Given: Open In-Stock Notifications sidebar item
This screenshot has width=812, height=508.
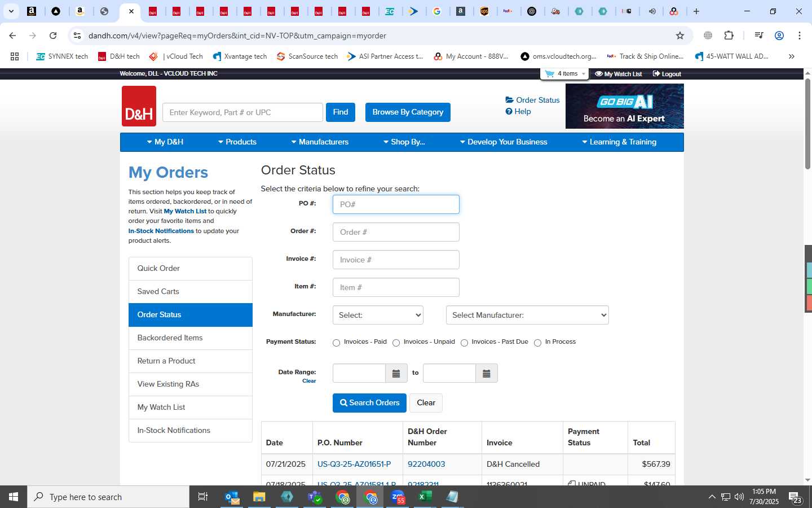Looking at the screenshot, I should (x=191, y=431).
